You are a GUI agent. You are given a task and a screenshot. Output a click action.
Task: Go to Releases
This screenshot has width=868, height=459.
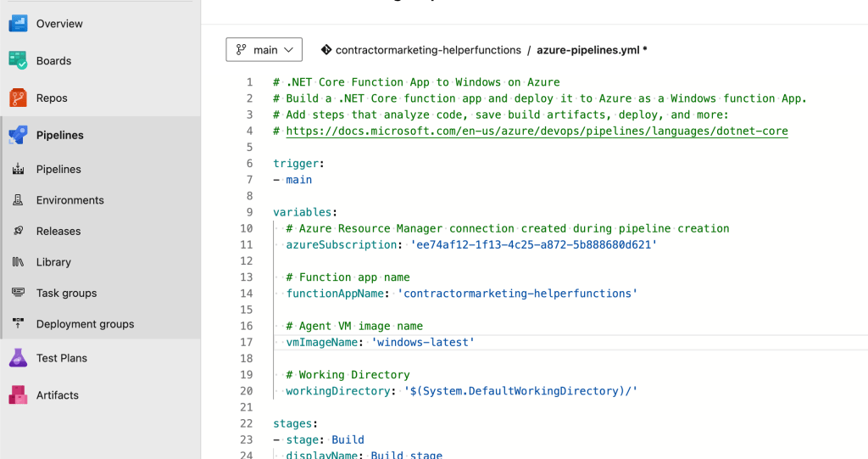click(58, 231)
